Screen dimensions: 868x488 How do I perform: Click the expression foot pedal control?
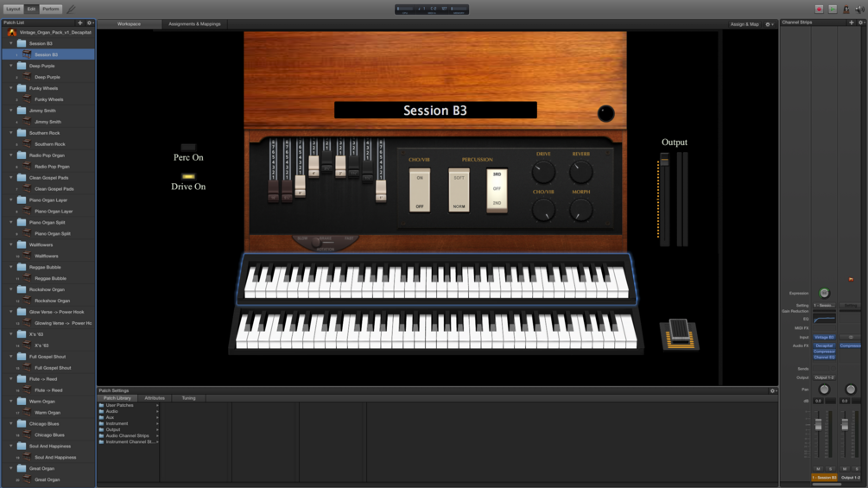point(680,333)
